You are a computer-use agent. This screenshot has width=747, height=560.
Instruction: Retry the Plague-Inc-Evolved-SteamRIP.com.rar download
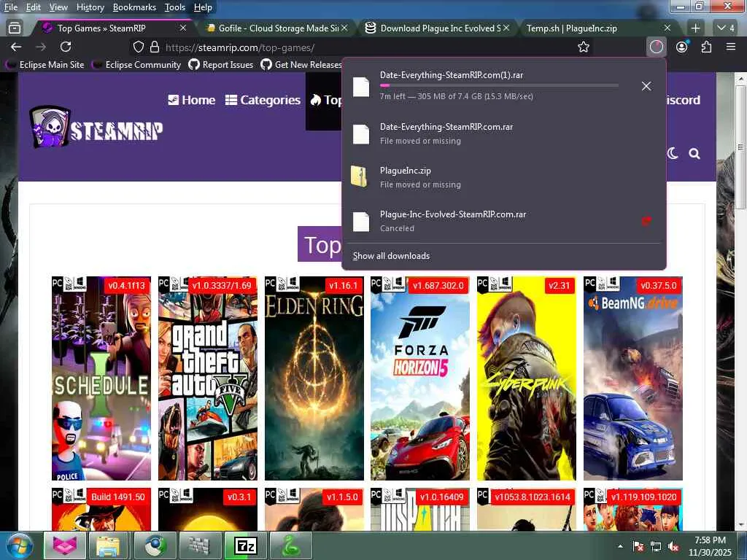tap(646, 221)
